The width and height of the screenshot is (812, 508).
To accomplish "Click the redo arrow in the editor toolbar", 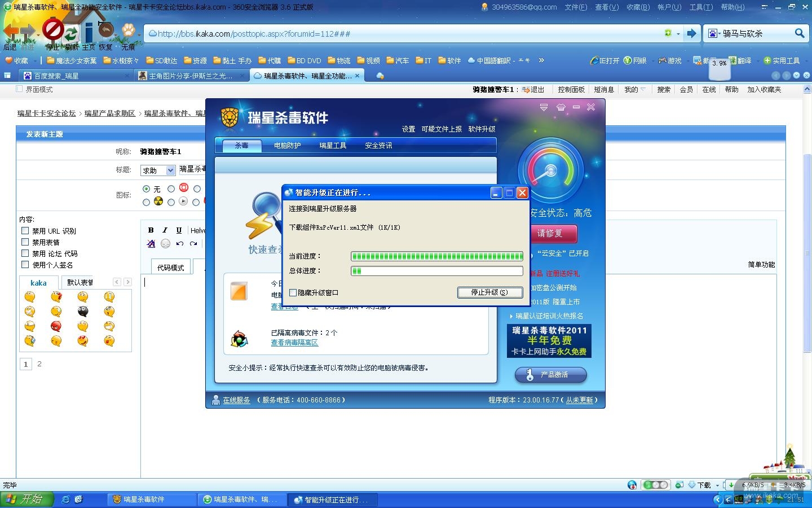I will pyautogui.click(x=193, y=244).
